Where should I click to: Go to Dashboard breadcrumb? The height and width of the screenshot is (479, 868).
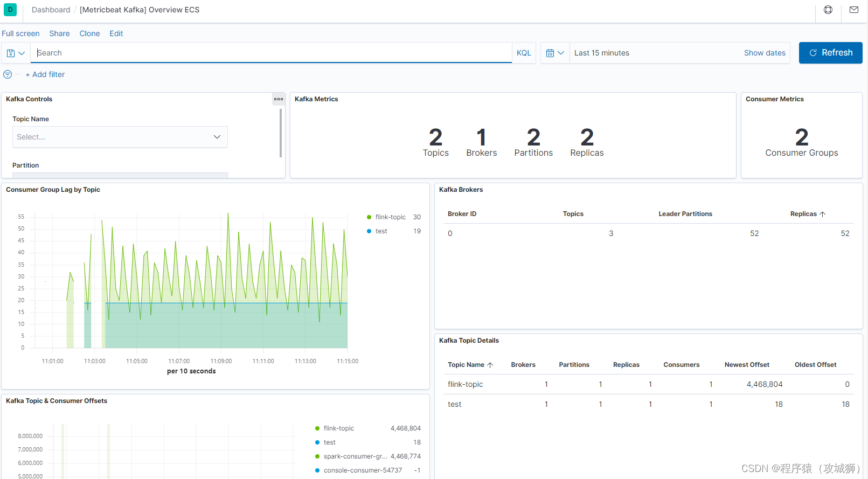click(51, 10)
